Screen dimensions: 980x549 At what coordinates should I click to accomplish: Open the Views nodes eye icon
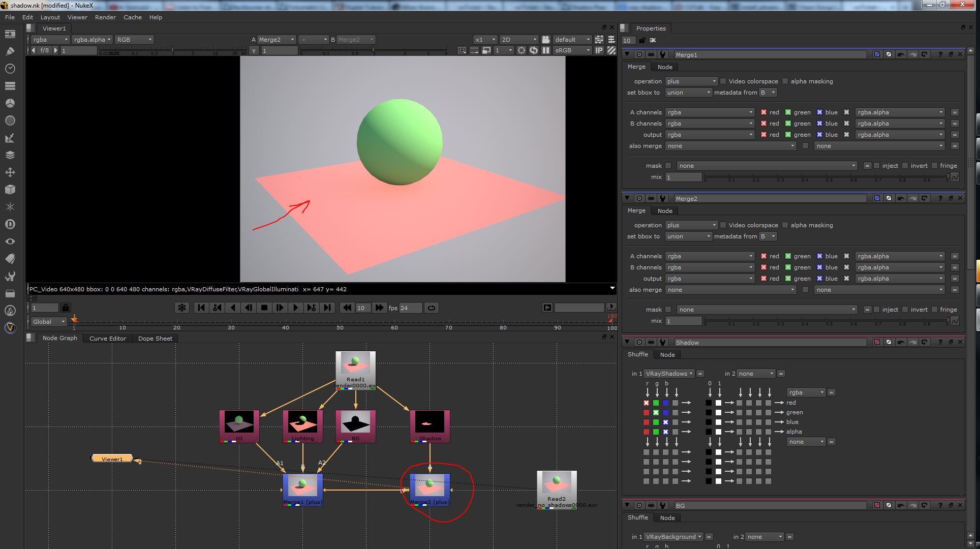(x=10, y=241)
